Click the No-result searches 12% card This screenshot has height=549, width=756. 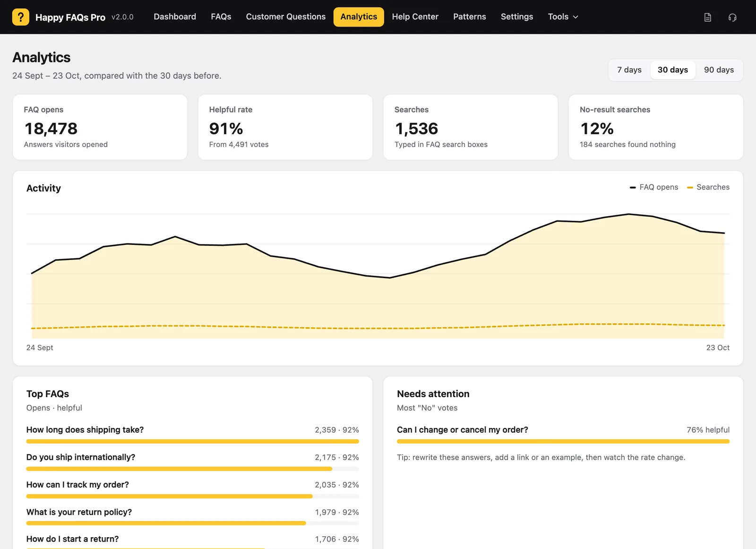click(x=656, y=127)
